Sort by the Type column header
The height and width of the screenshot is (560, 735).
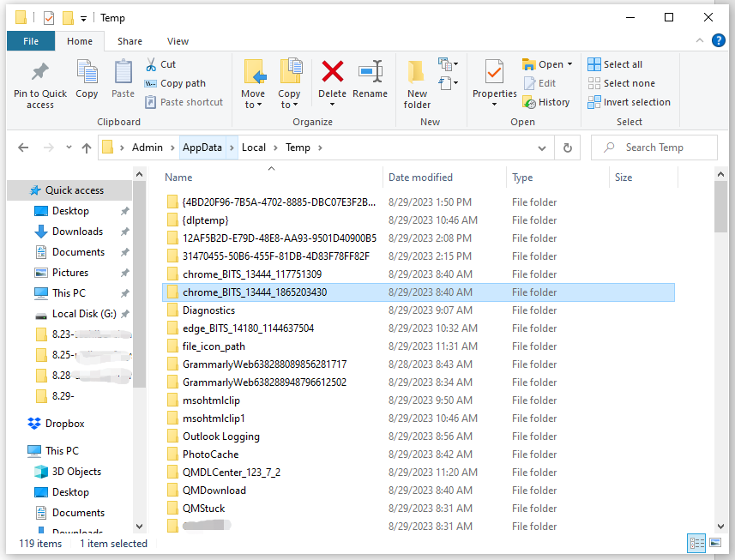pyautogui.click(x=522, y=178)
